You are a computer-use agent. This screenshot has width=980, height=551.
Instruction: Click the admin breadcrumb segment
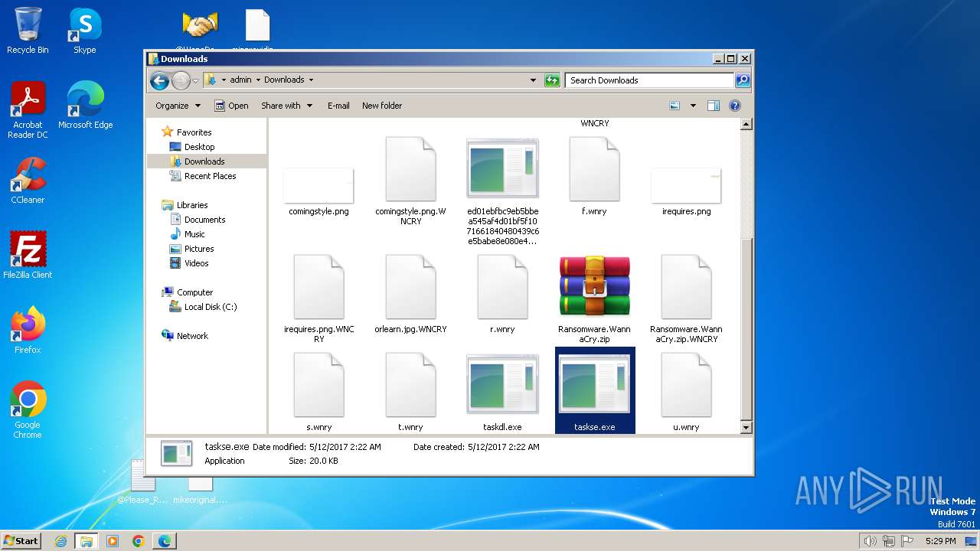[x=240, y=80]
